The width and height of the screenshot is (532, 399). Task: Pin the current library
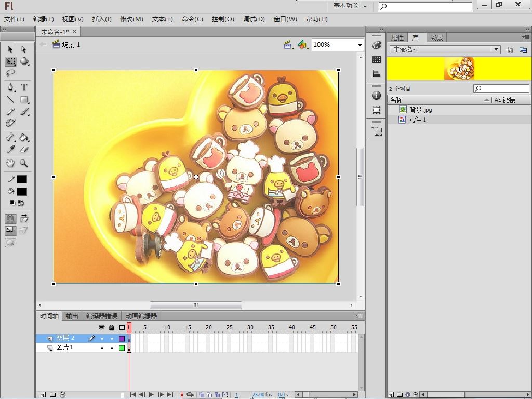coord(509,50)
